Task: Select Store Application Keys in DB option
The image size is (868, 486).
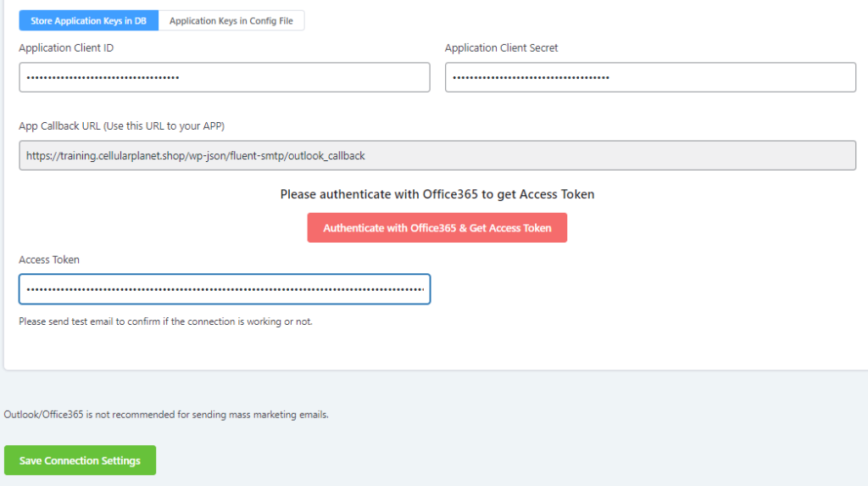Action: click(x=88, y=20)
